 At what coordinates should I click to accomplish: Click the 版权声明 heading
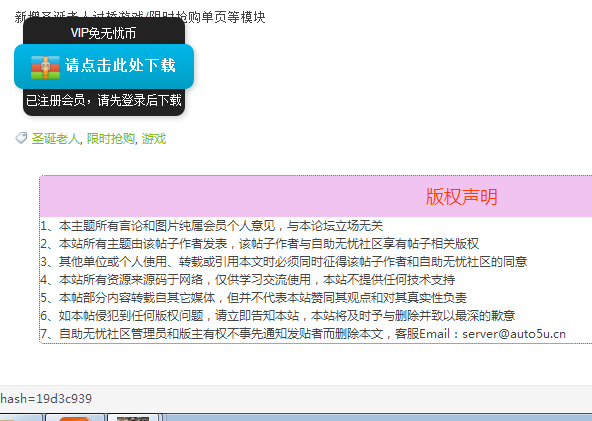461,197
